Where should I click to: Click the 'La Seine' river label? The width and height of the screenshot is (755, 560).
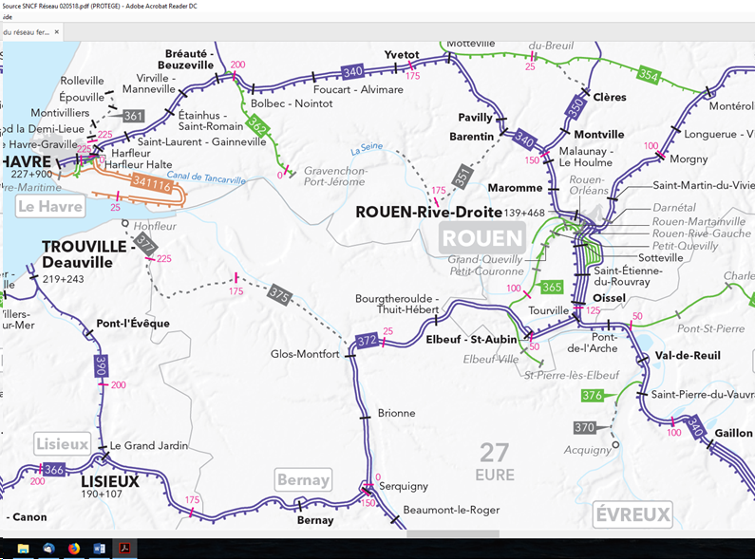coord(367,149)
